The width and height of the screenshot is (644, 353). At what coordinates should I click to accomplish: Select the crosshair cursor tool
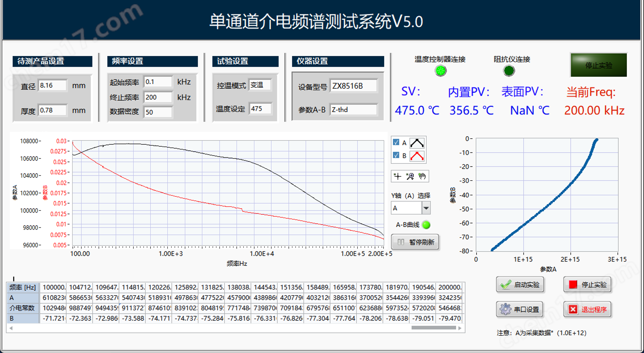pyautogui.click(x=397, y=177)
